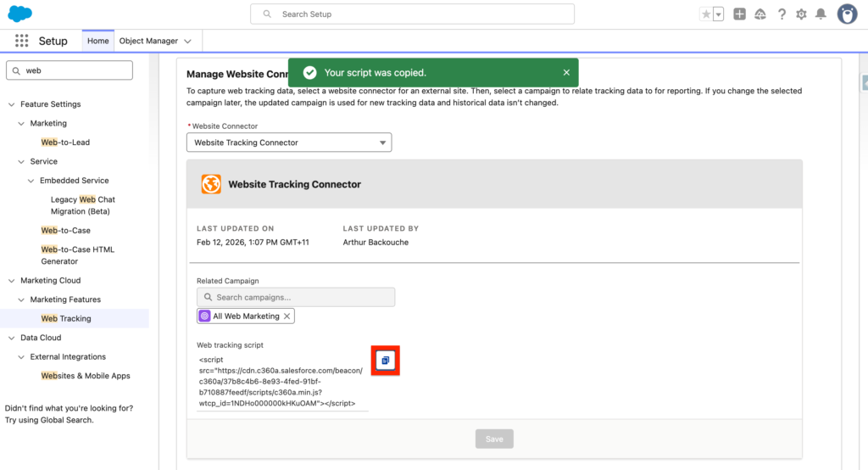Dismiss the script copied toast notification
Image resolution: width=868 pixels, height=470 pixels.
[x=566, y=73]
